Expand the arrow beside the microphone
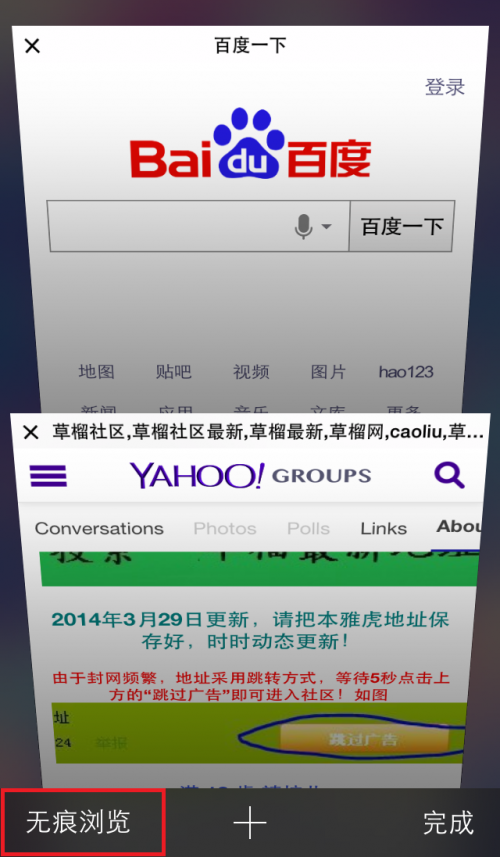500x857 pixels. (326, 226)
